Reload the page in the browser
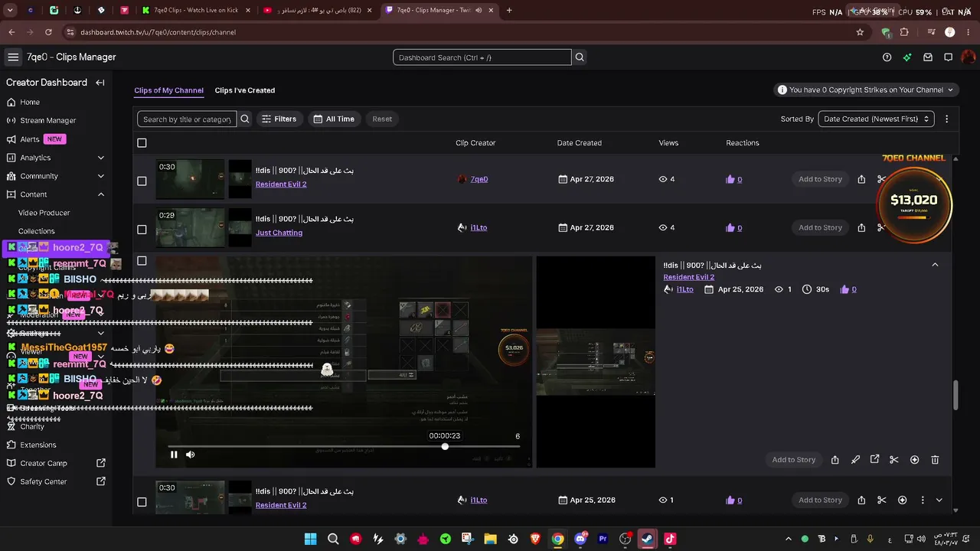 [48, 32]
